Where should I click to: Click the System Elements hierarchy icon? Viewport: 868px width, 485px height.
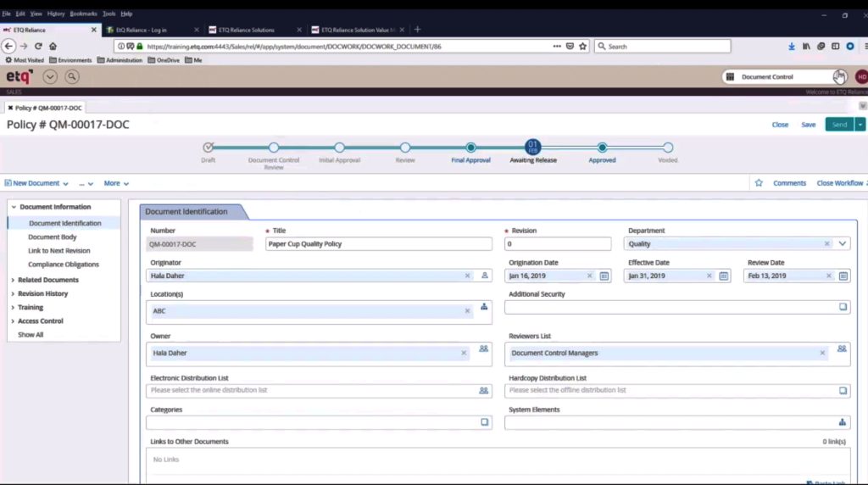[x=843, y=422]
